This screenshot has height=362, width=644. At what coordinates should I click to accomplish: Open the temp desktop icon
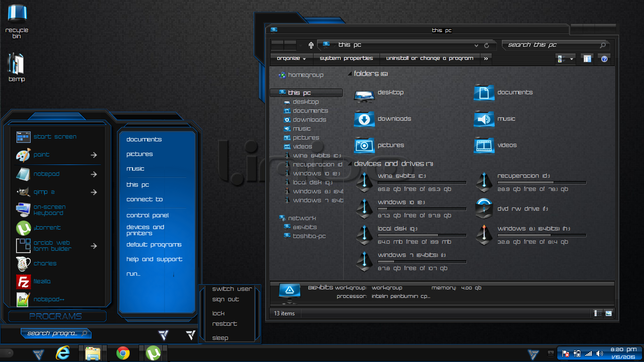[17, 67]
